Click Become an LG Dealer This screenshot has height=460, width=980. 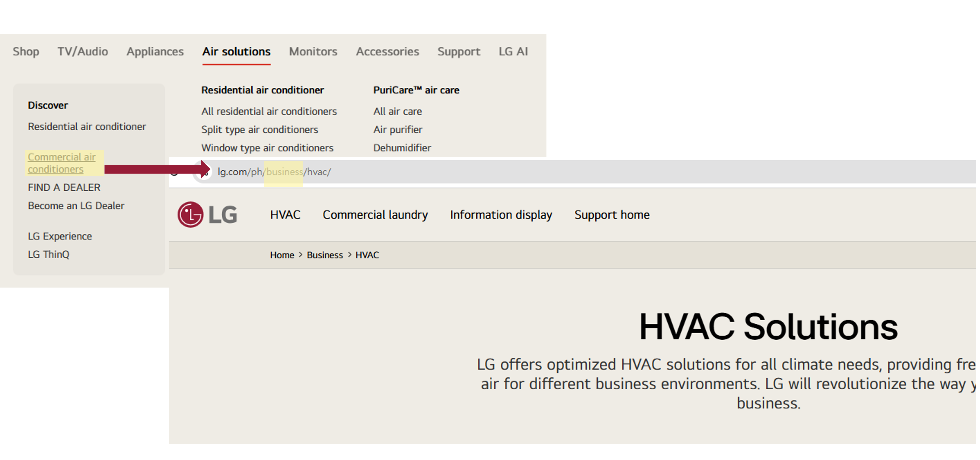point(76,205)
